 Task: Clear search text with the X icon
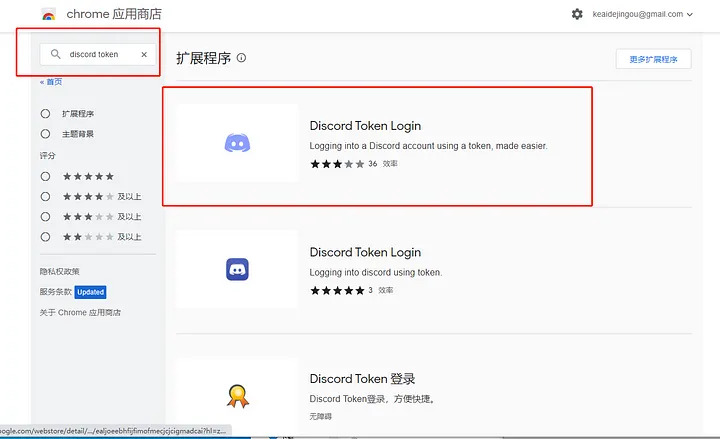pos(143,54)
